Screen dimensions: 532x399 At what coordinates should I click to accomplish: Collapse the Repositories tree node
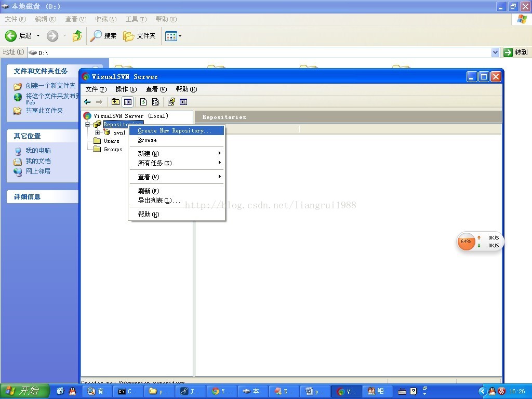(87, 124)
